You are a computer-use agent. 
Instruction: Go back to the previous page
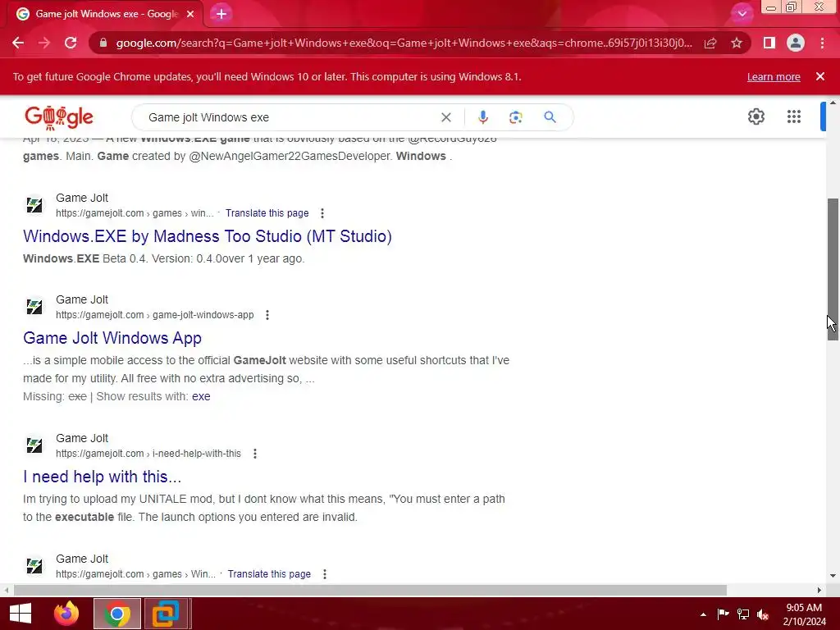click(18, 43)
